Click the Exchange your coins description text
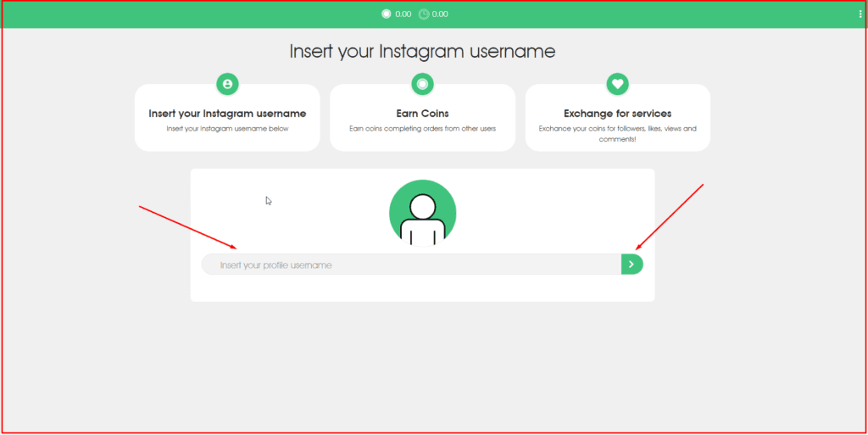Viewport: 868px width, 435px height. pyautogui.click(x=617, y=133)
